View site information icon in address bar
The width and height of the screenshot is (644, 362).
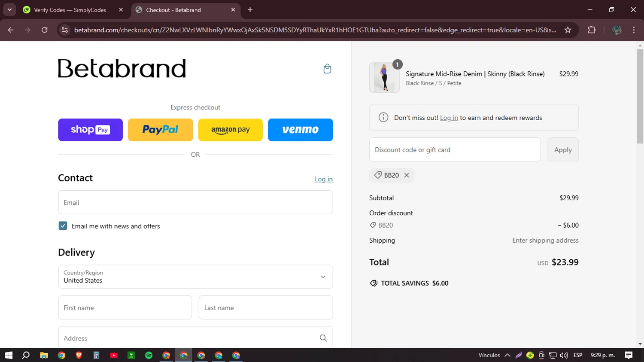(65, 30)
